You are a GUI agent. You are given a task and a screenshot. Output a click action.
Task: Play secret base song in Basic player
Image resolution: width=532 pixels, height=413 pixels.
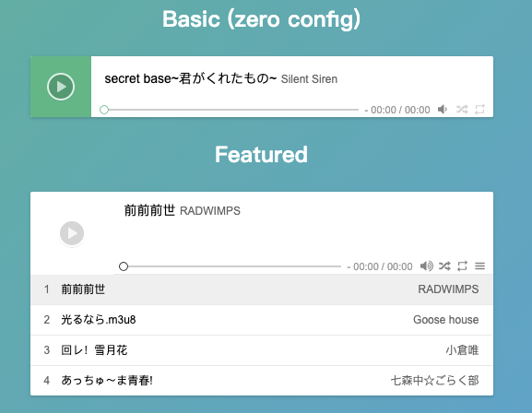(61, 87)
